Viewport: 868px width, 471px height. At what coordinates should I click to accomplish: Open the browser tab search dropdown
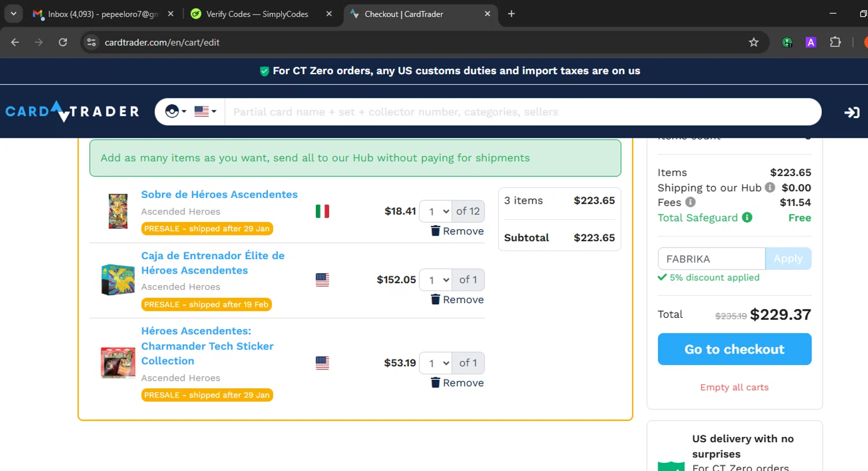13,13
